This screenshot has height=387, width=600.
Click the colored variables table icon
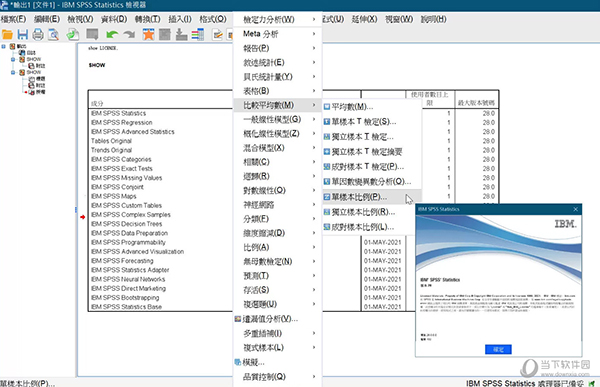(198, 34)
